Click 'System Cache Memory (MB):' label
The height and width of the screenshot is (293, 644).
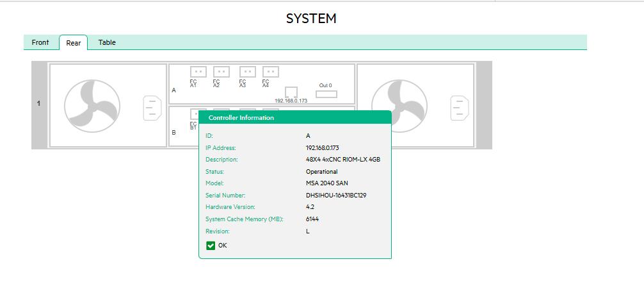click(245, 219)
